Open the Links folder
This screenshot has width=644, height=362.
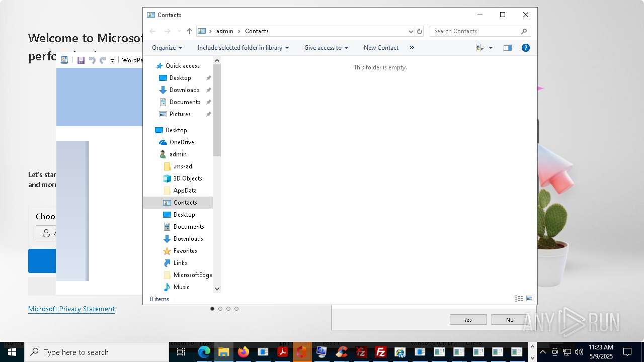[x=180, y=263]
